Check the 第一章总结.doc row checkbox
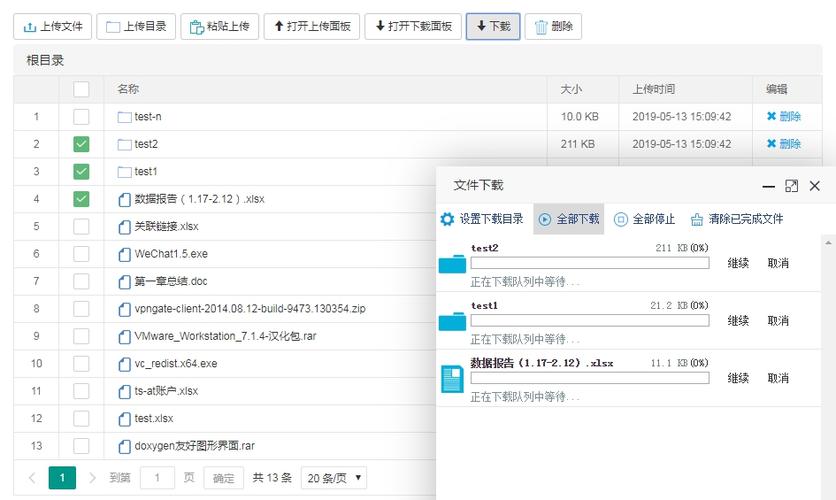This screenshot has width=836, height=500. 81,281
